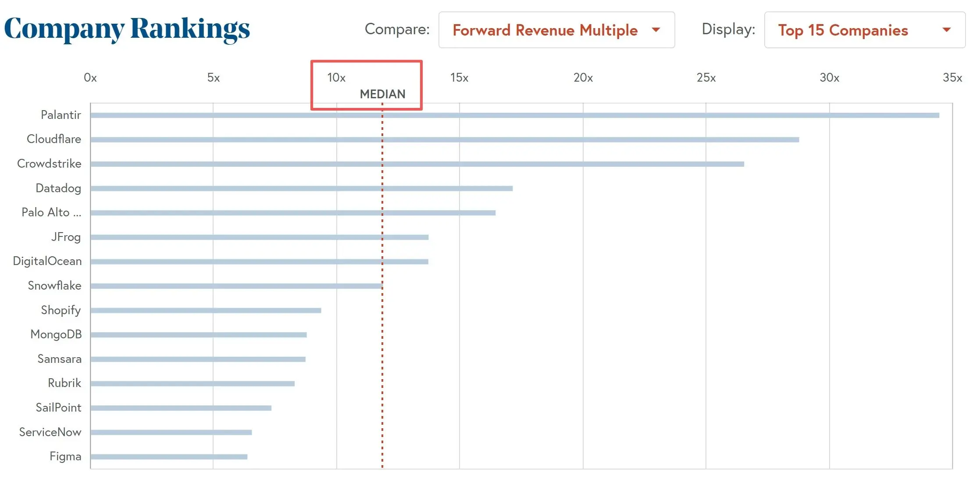Click the JFrog company label
The height and width of the screenshot is (491, 980).
point(66,237)
